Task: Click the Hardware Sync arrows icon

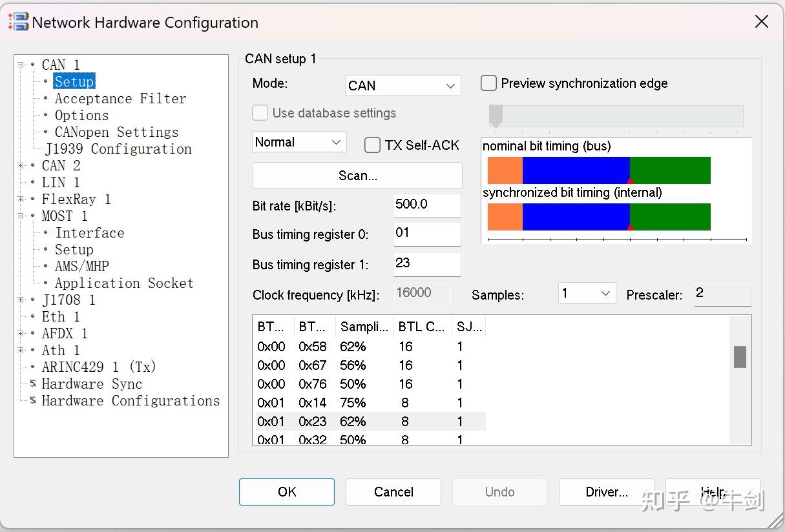Action: click(x=33, y=384)
